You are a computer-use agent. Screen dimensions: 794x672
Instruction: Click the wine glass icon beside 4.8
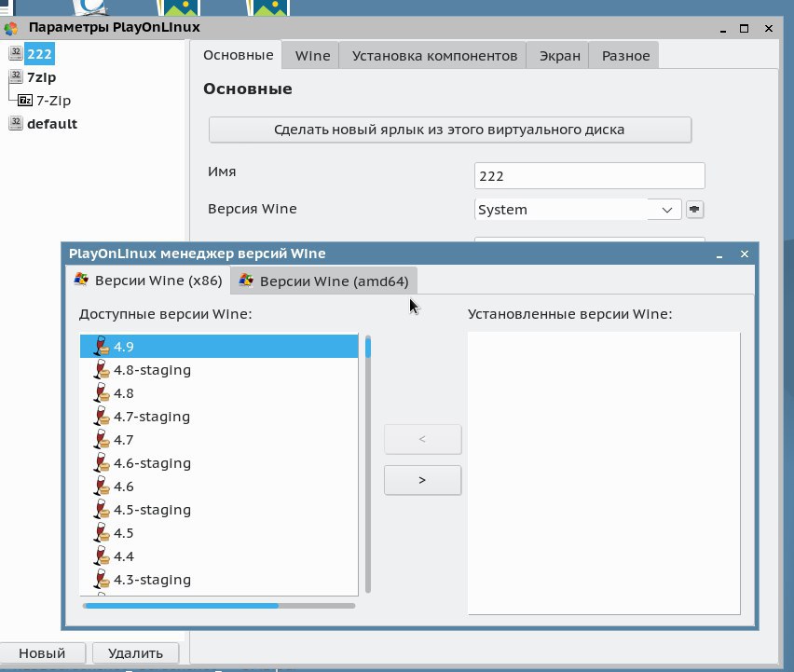(102, 393)
